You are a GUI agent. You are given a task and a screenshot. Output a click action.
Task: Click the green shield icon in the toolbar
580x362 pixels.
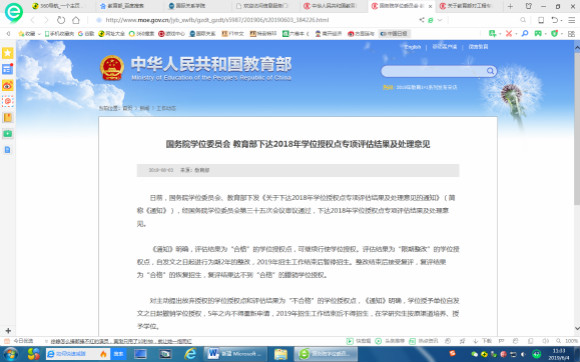pos(554,34)
